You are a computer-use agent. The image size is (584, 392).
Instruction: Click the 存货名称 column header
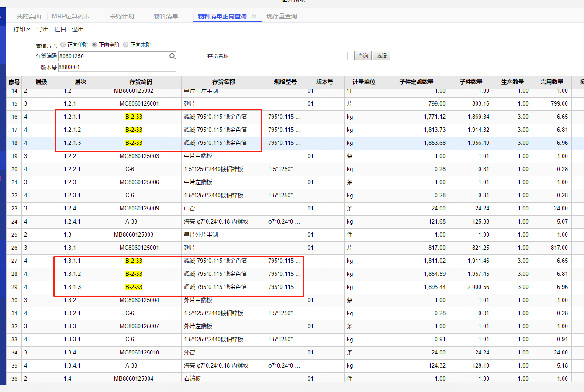(x=224, y=82)
